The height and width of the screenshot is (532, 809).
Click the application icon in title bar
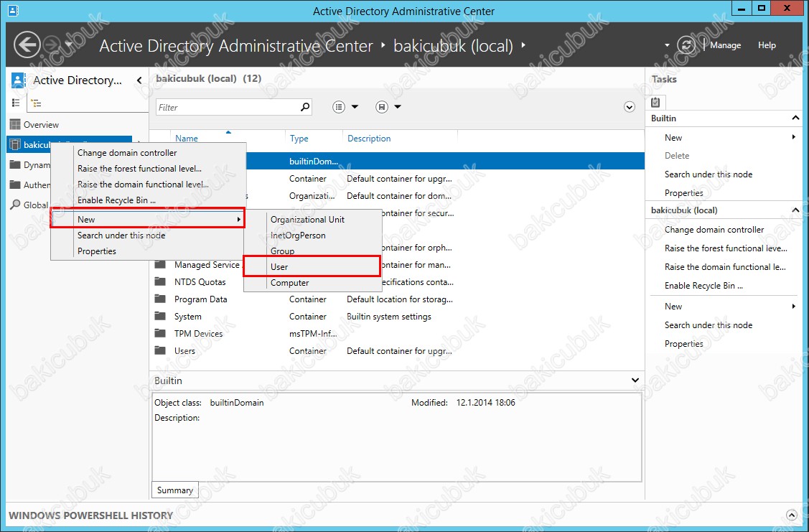point(14,10)
